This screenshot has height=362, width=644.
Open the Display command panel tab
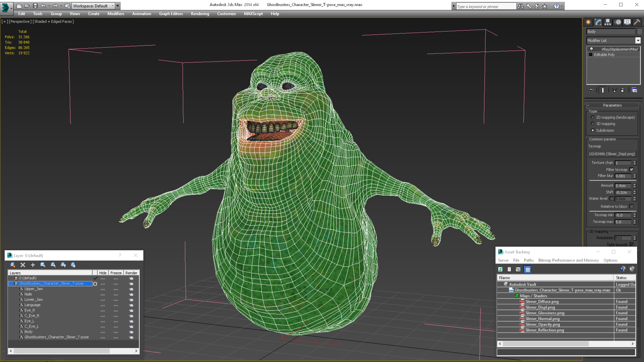[627, 22]
